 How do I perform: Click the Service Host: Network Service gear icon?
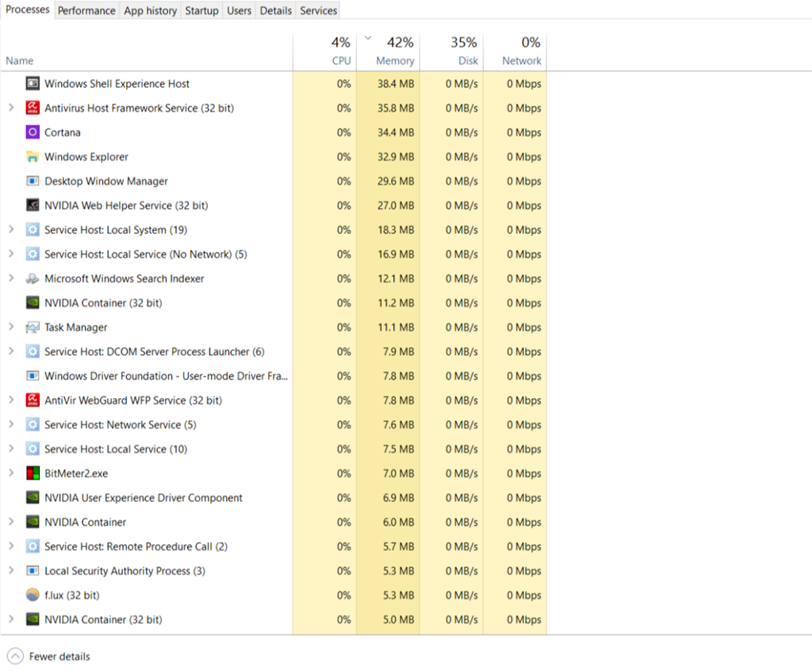(x=33, y=424)
